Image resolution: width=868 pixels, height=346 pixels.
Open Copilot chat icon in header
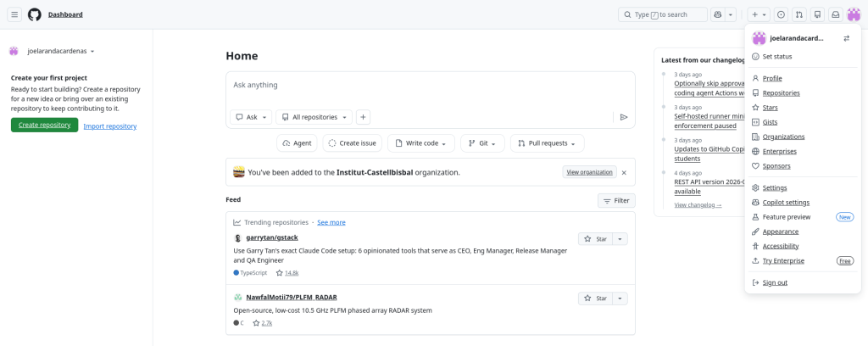click(x=718, y=14)
